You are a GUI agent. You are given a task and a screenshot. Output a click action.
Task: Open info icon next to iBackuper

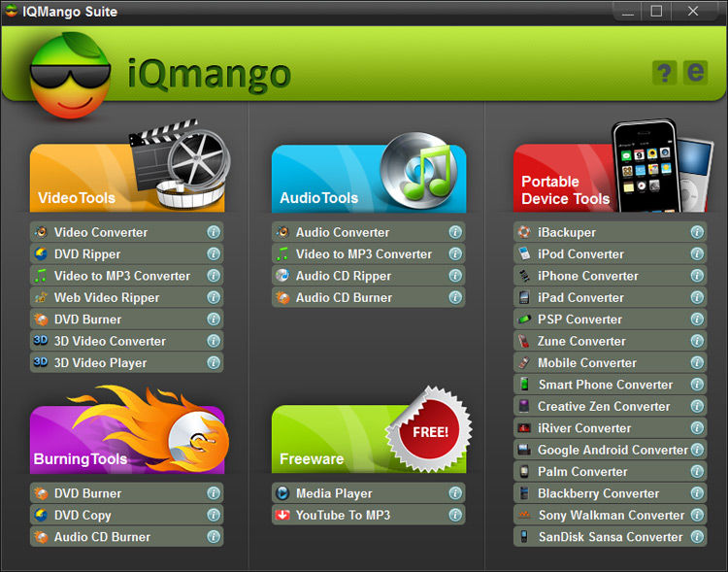[697, 232]
